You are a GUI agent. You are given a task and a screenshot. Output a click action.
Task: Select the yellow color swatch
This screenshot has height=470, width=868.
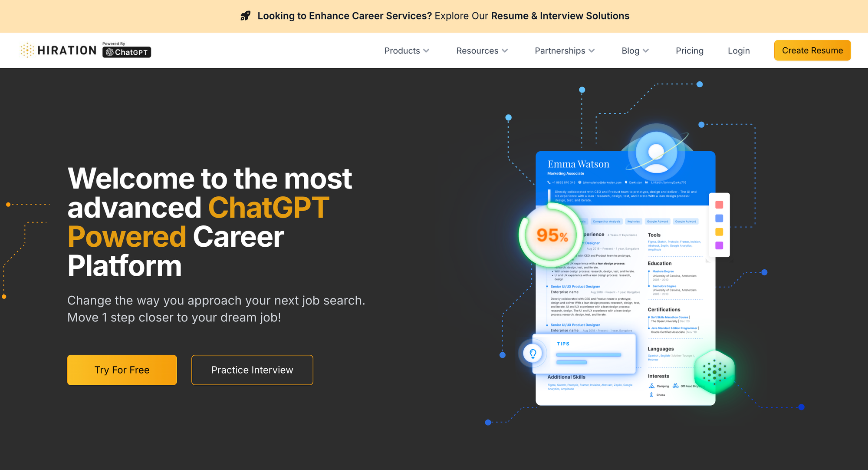coord(719,232)
